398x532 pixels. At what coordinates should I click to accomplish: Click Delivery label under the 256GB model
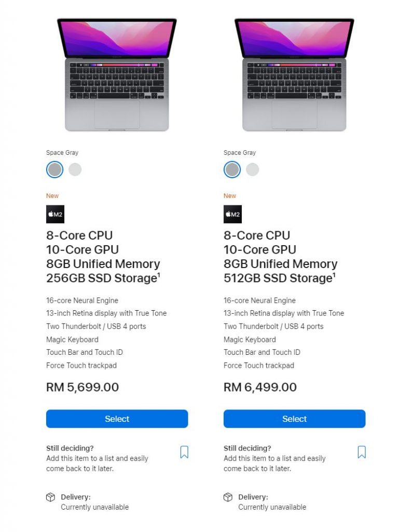[x=76, y=497]
